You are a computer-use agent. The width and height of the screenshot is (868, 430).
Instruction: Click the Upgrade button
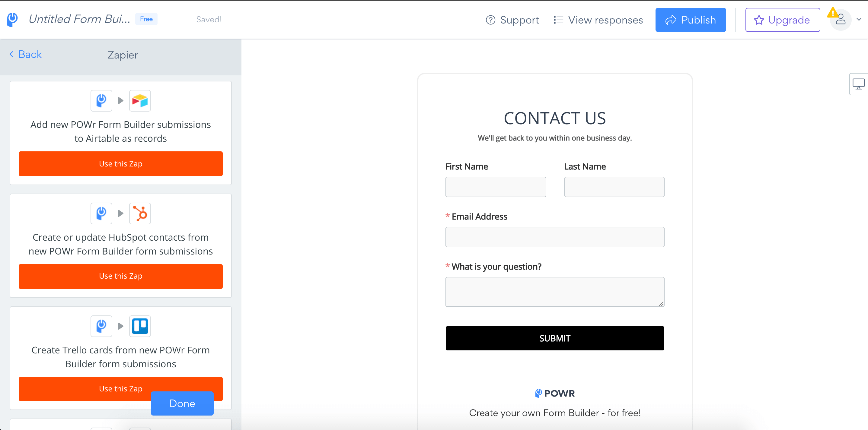click(x=782, y=20)
